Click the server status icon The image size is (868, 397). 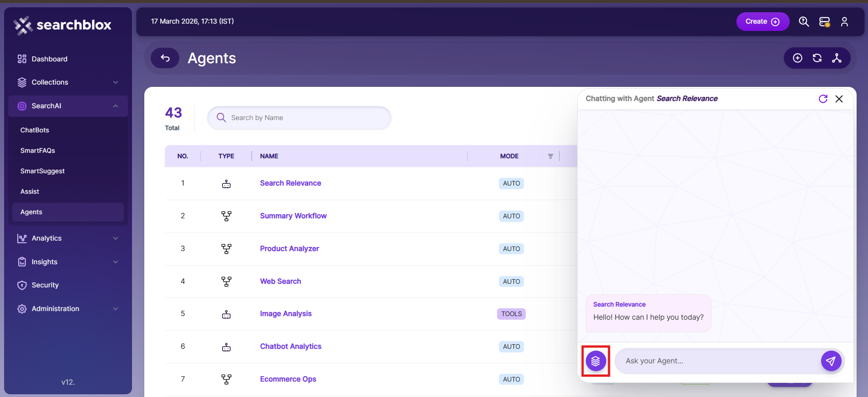(825, 21)
